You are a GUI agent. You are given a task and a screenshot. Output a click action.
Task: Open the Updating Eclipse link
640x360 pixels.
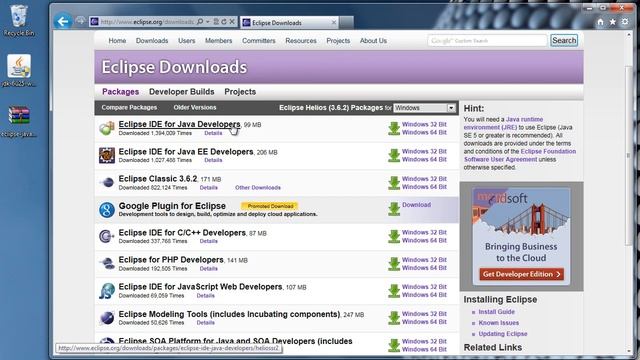pyautogui.click(x=503, y=334)
